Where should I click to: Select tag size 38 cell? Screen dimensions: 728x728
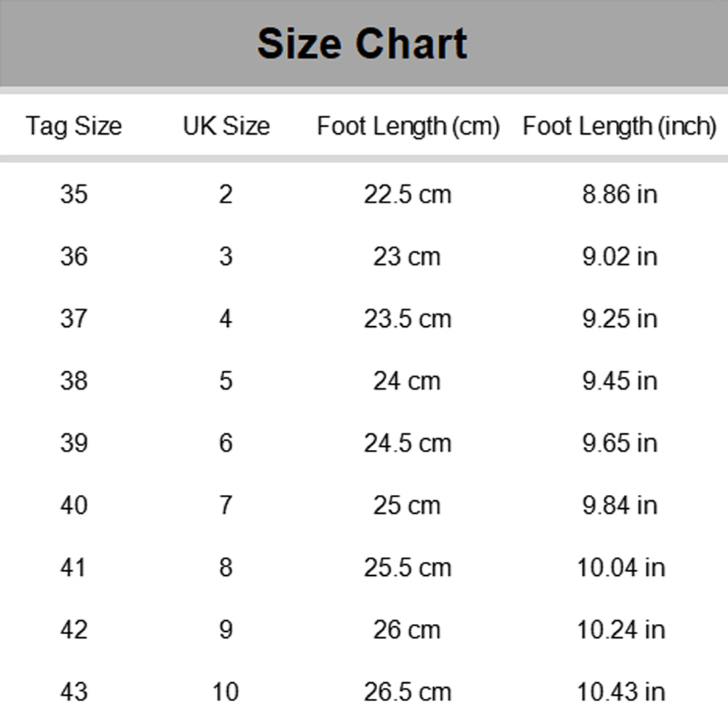point(74,381)
